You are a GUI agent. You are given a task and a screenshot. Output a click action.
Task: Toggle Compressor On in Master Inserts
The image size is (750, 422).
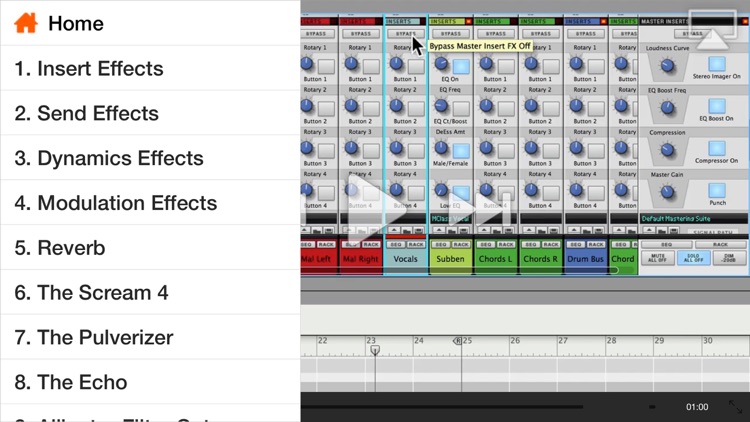click(717, 148)
